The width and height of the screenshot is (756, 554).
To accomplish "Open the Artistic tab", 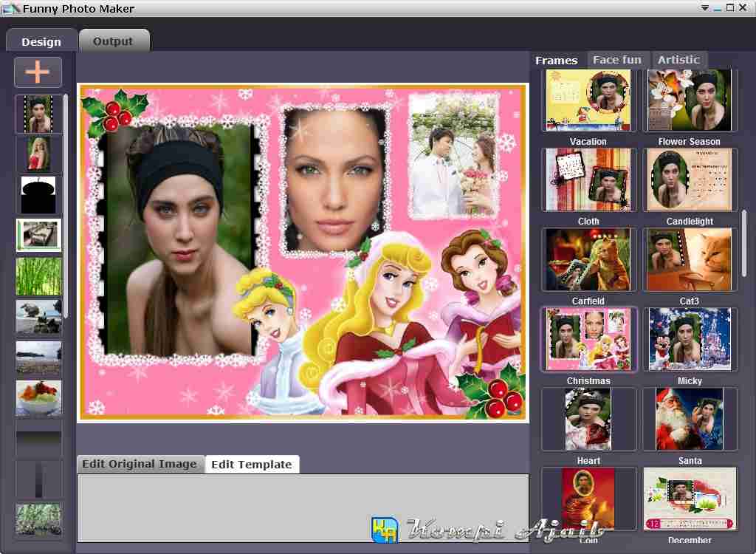I will [x=679, y=60].
